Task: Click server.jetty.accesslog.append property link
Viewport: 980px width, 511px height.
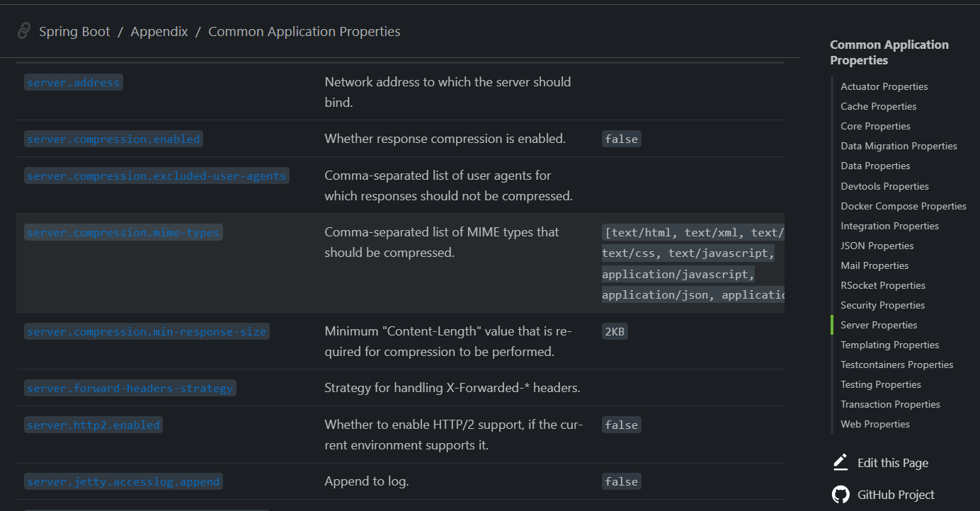Action: tap(123, 482)
